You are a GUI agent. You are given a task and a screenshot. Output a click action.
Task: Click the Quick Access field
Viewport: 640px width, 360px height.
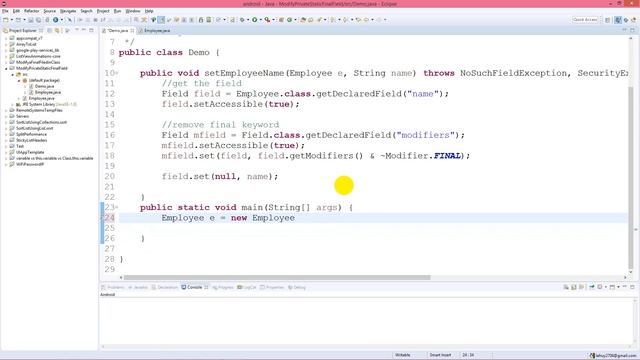coord(585,20)
